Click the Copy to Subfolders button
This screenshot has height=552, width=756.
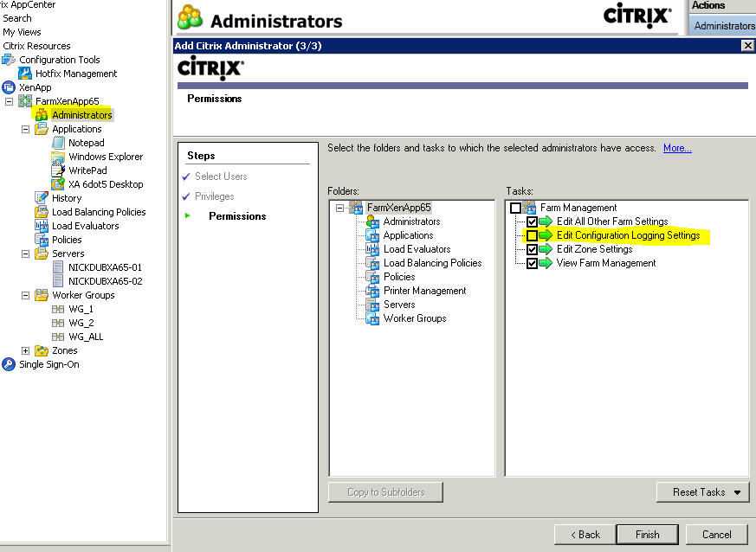tap(385, 492)
